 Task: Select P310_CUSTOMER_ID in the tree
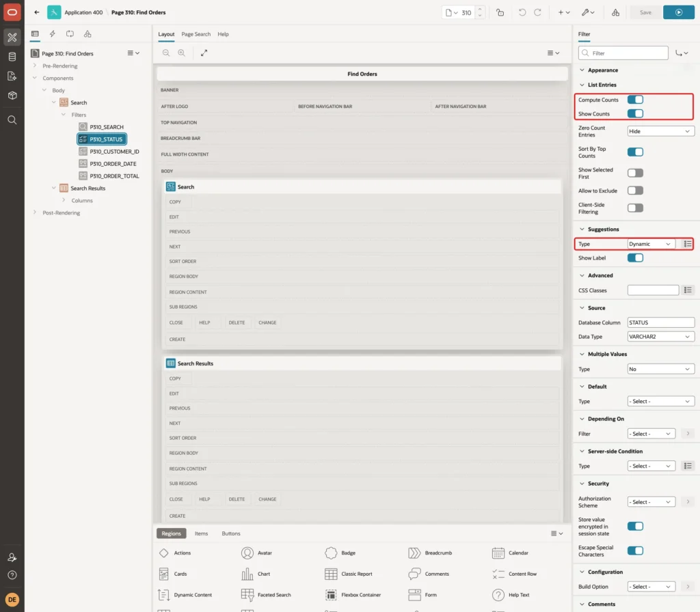[114, 152]
